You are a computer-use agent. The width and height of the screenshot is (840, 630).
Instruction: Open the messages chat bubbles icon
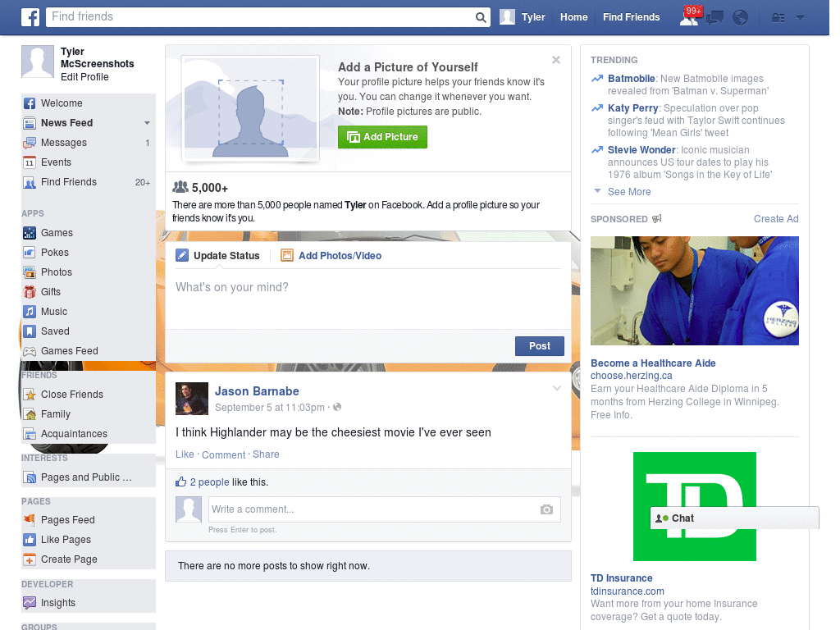(x=714, y=18)
